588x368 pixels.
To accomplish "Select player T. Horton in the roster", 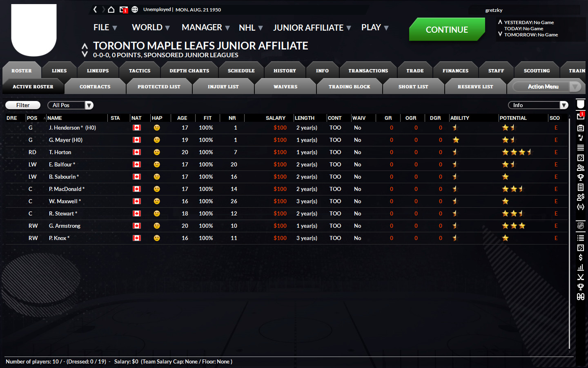I will tap(60, 152).
